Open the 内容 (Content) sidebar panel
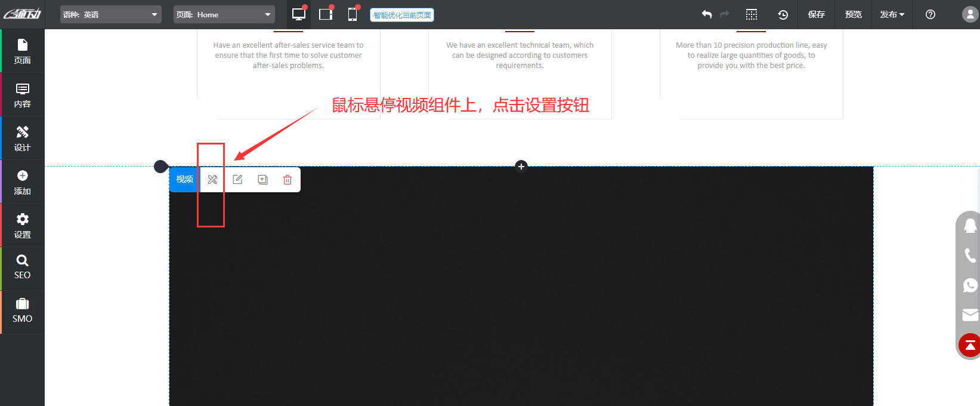 tap(23, 95)
